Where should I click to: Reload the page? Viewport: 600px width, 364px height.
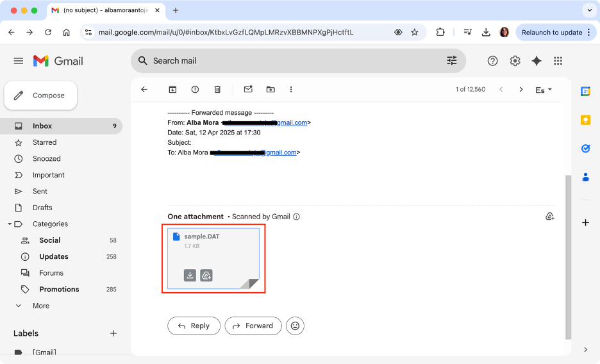coord(48,33)
